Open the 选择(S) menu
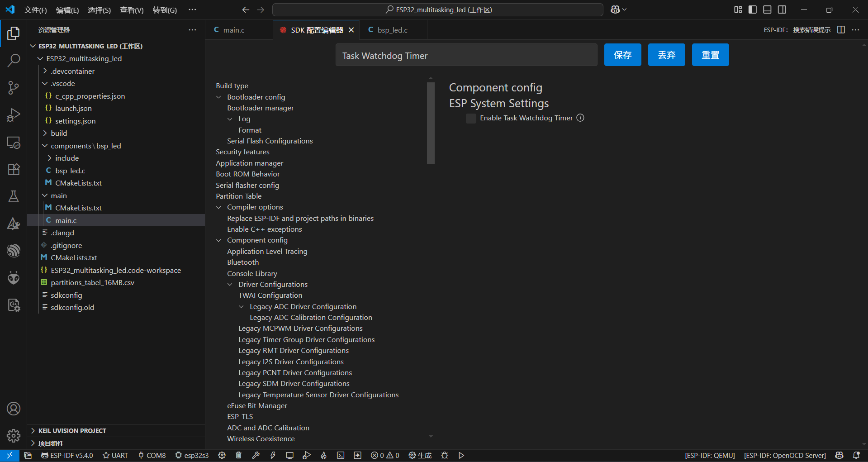The height and width of the screenshot is (462, 868). (x=99, y=10)
